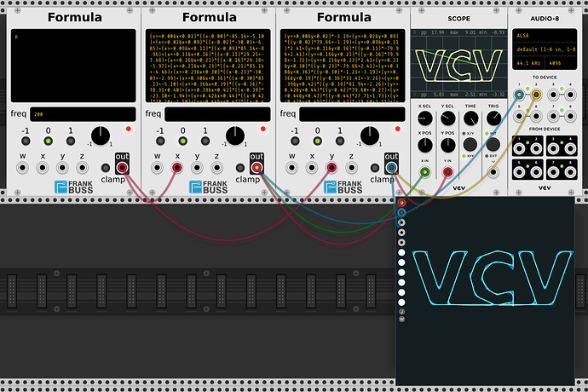Click the x-formula text box on middle Formula module

tap(208, 66)
